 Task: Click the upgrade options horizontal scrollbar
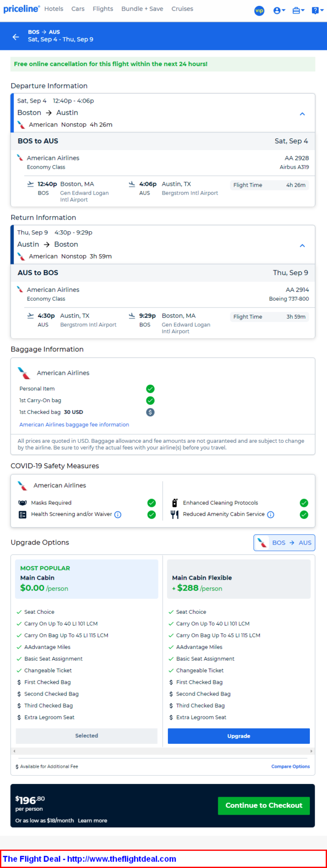point(163,751)
